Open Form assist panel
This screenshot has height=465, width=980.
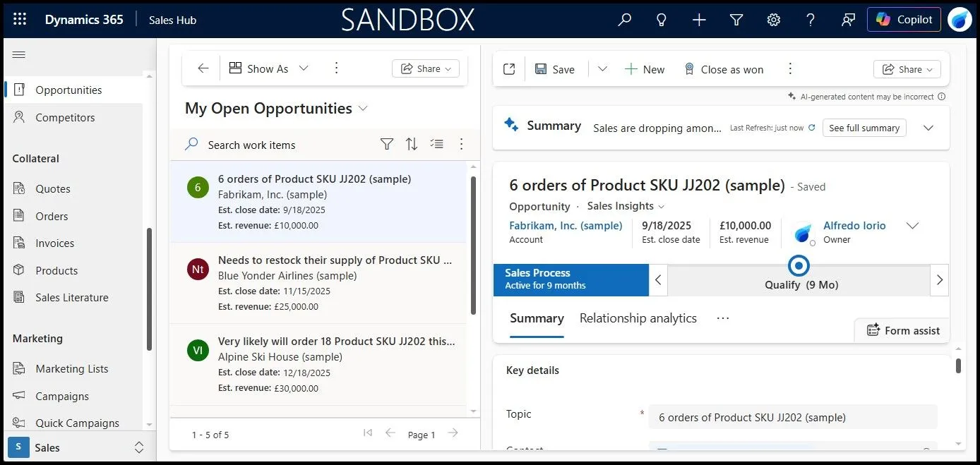pos(902,330)
